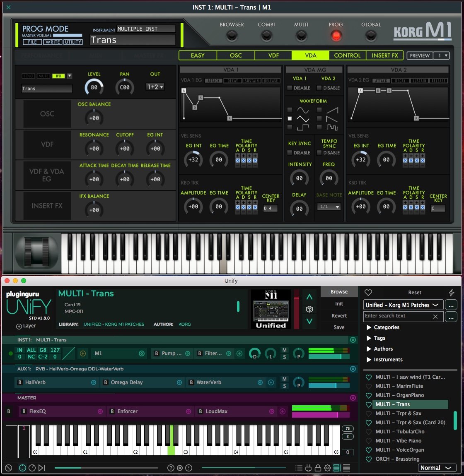Favorite the MULTI - MarimFlute heart

[369, 386]
